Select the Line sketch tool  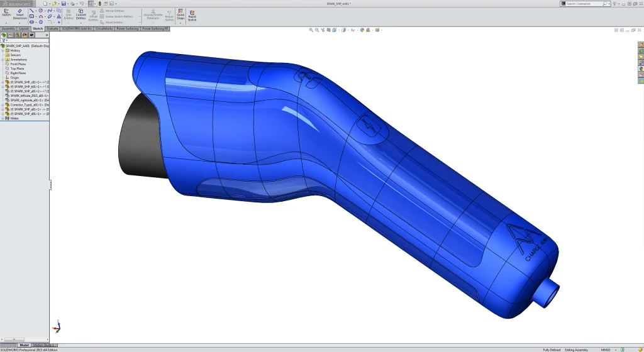32,11
